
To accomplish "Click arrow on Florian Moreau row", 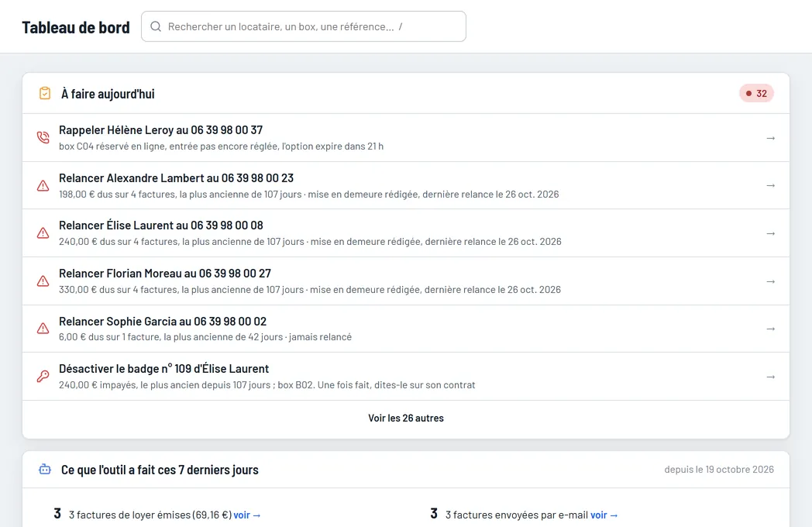I will [771, 281].
